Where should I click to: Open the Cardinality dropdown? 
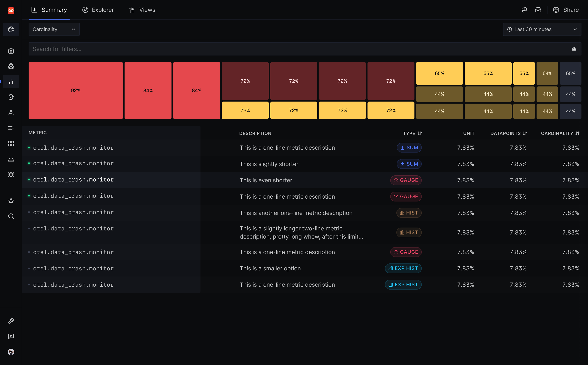click(x=54, y=29)
